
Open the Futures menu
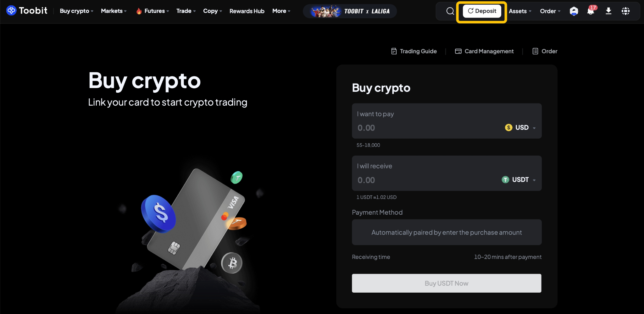pyautogui.click(x=153, y=11)
